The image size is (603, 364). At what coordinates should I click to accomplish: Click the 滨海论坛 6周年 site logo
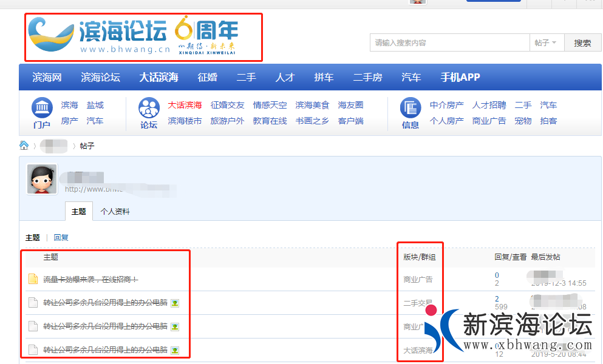point(143,35)
